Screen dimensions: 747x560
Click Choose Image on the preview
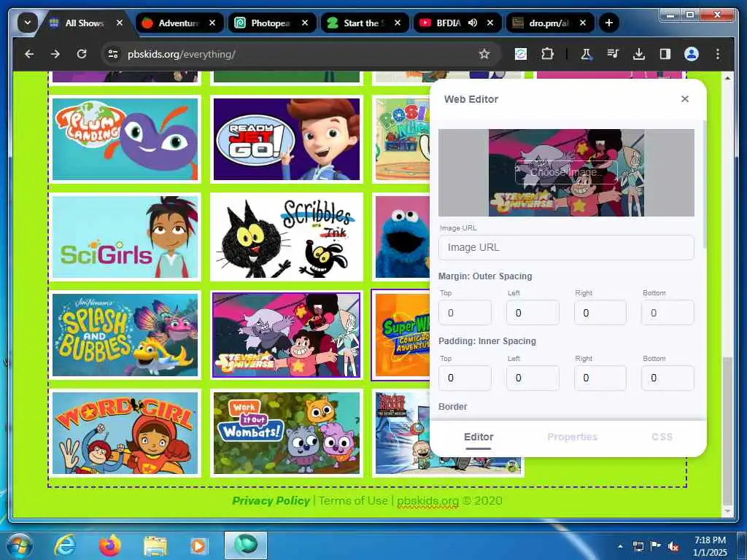coord(566,172)
